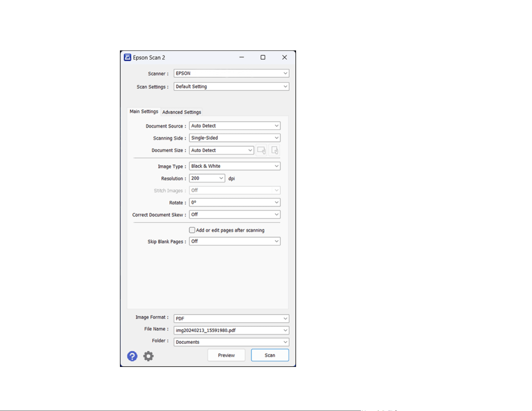This screenshot has width=532, height=411.
Task: Maximize the Epson Scan 2 window
Action: (x=263, y=57)
